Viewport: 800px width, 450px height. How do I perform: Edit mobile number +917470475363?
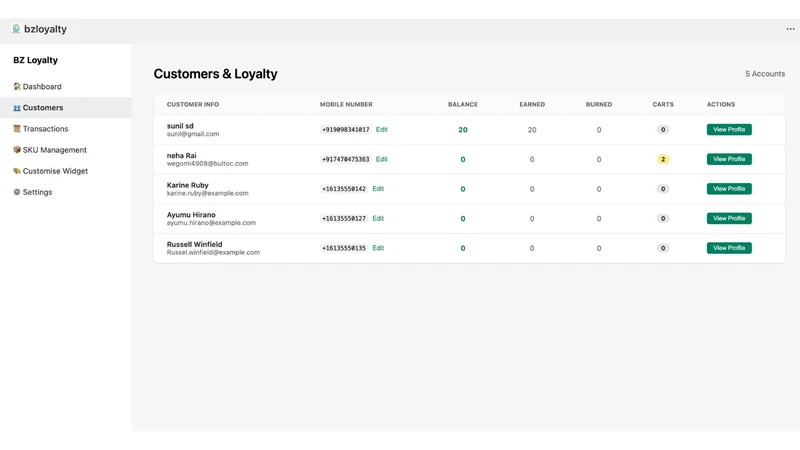(x=382, y=159)
